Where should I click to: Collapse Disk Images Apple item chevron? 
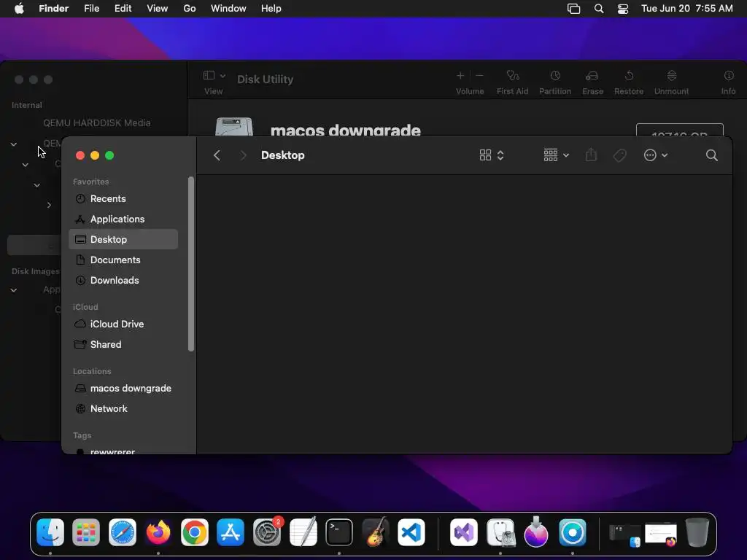click(14, 290)
